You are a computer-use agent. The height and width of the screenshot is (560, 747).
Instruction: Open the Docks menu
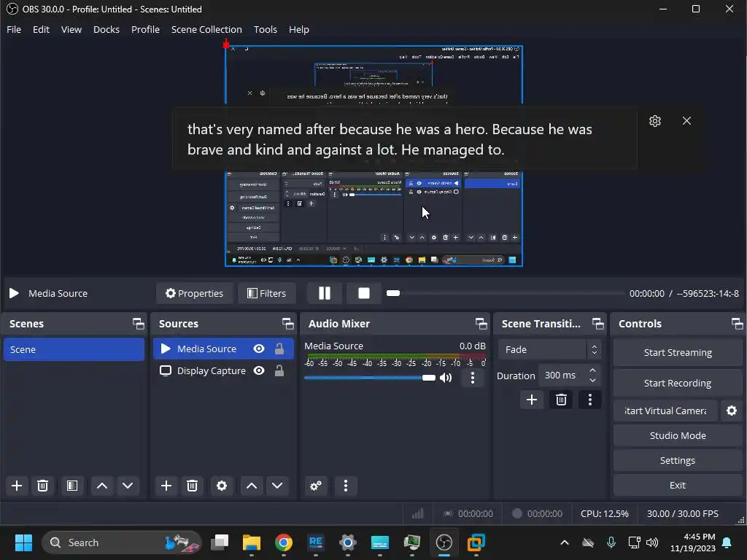[107, 29]
